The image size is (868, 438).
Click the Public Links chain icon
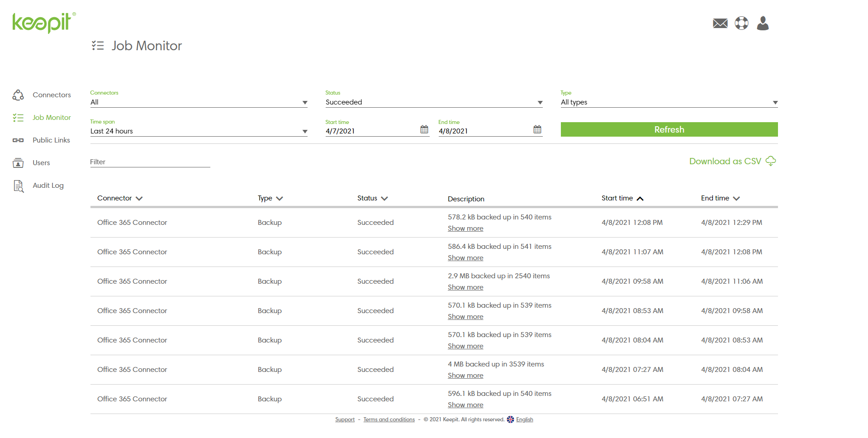[18, 140]
